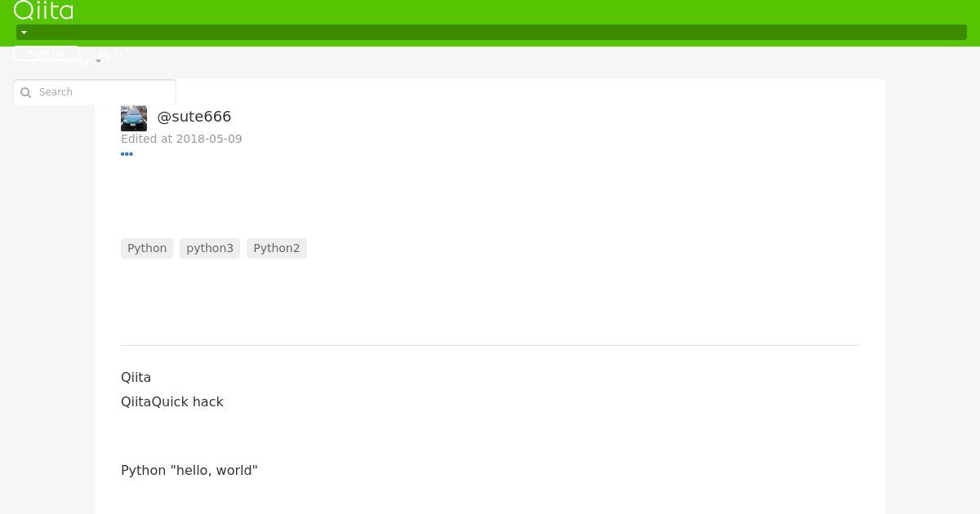Expand the Community dropdown arrow
980x514 pixels.
coord(98,61)
